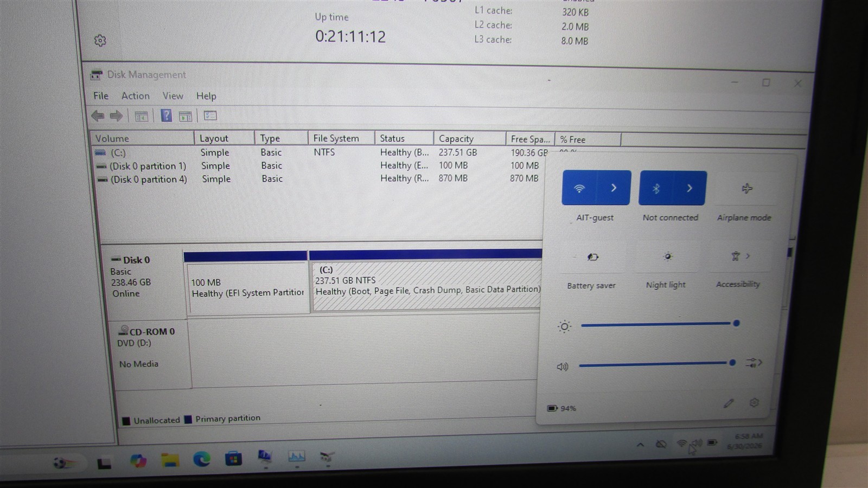Click the taskbar clock showing 6:58 AM
The height and width of the screenshot is (488, 868).
coord(745,441)
